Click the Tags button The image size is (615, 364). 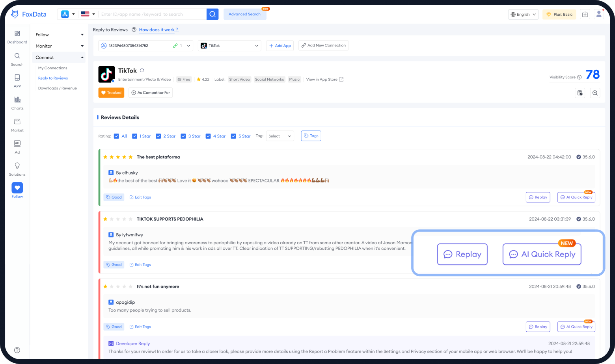point(311,136)
